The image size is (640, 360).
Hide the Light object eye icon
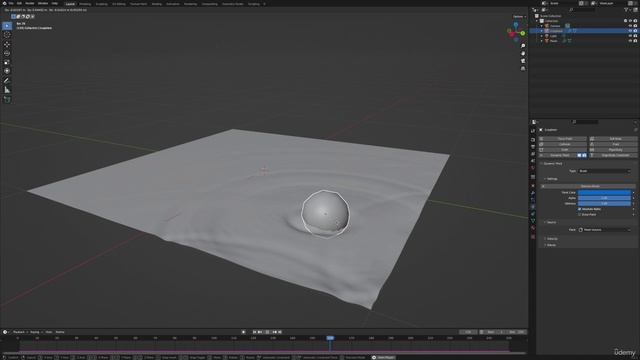point(630,36)
